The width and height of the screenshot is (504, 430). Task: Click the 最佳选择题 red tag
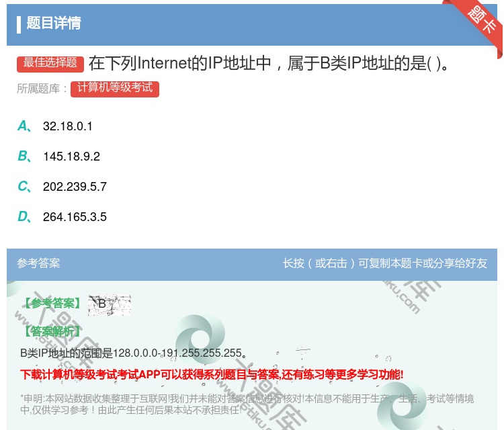click(50, 63)
